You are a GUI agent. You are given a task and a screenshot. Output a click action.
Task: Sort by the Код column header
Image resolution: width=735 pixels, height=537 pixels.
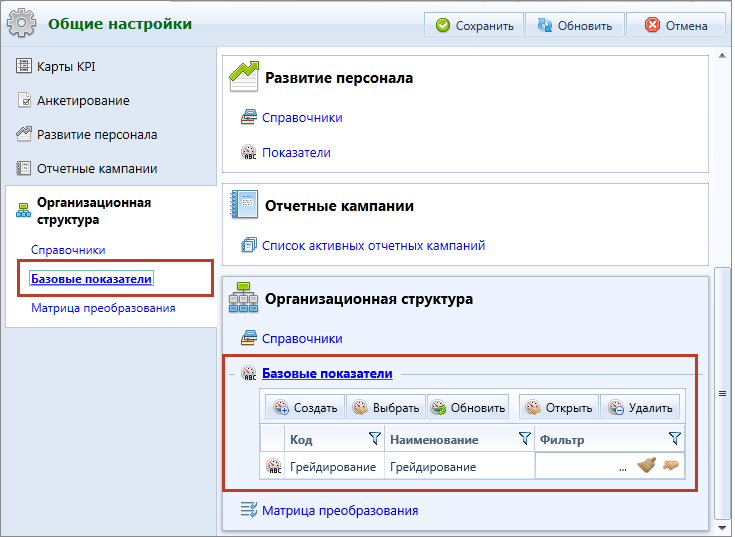(x=301, y=440)
